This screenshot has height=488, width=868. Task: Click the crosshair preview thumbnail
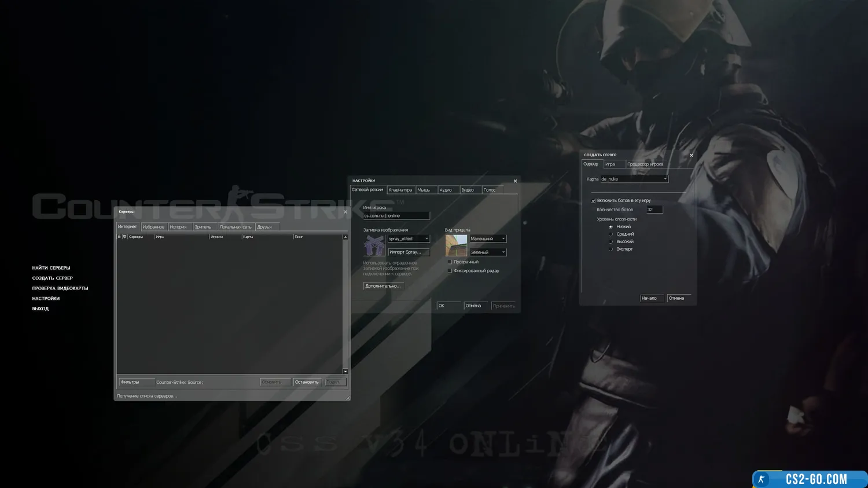(456, 246)
